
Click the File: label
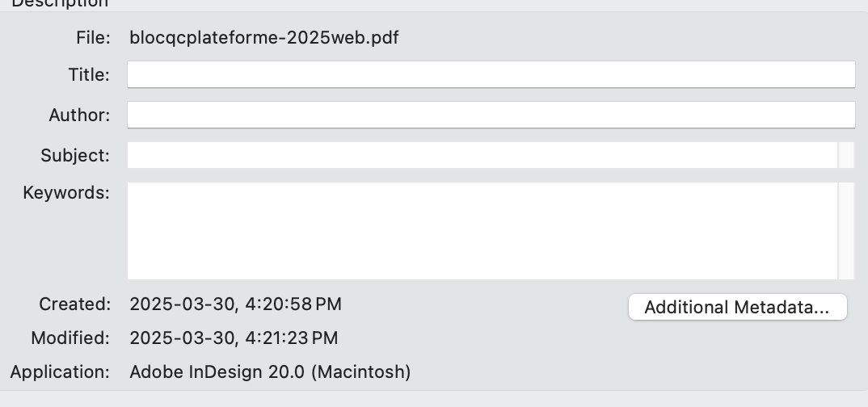click(x=93, y=38)
